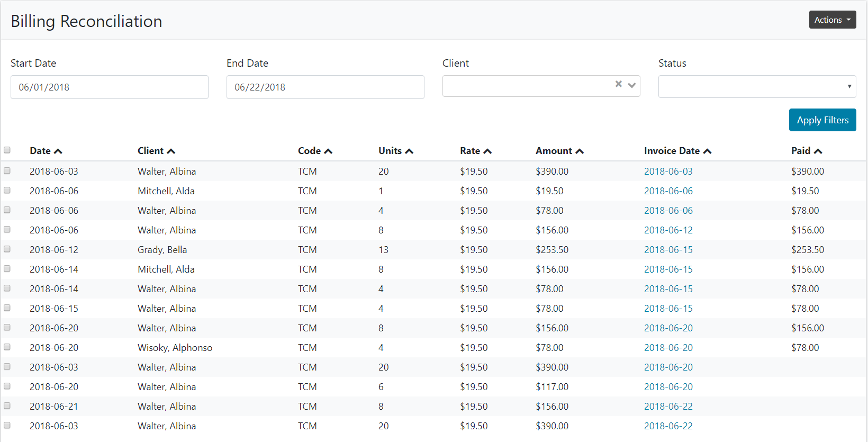Toggle the select-all checkbox in header
868x442 pixels.
(7, 150)
